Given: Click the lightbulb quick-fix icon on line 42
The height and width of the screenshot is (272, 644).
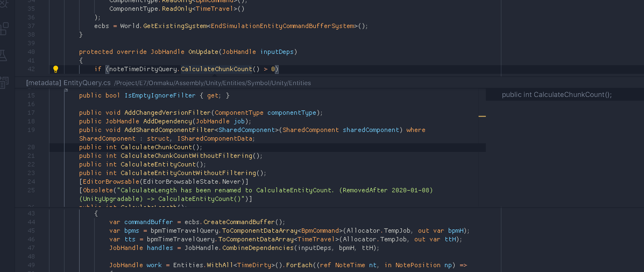Looking at the screenshot, I should 56,69.
